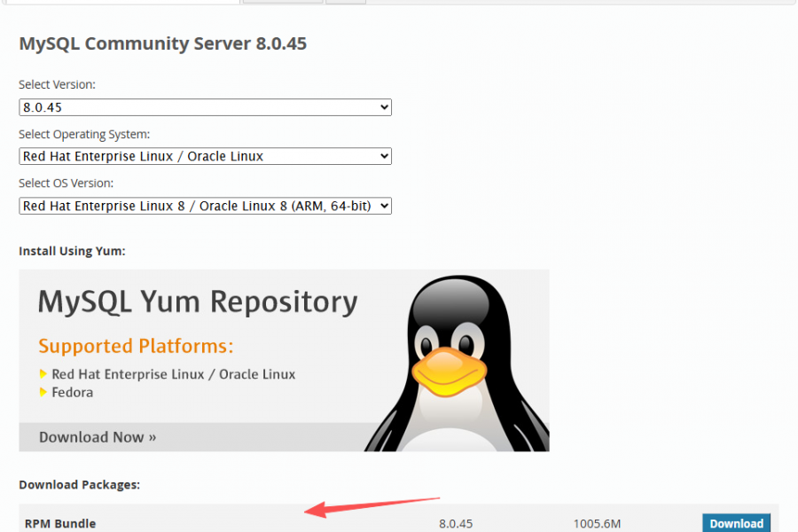The image size is (798, 532).
Task: Click the blue Download button for RPM Bundle
Action: pyautogui.click(x=736, y=523)
